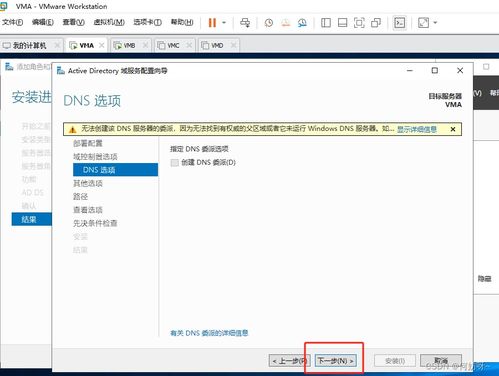The width and height of the screenshot is (499, 376).
Task: Close the VMD tab
Action: 233,45
